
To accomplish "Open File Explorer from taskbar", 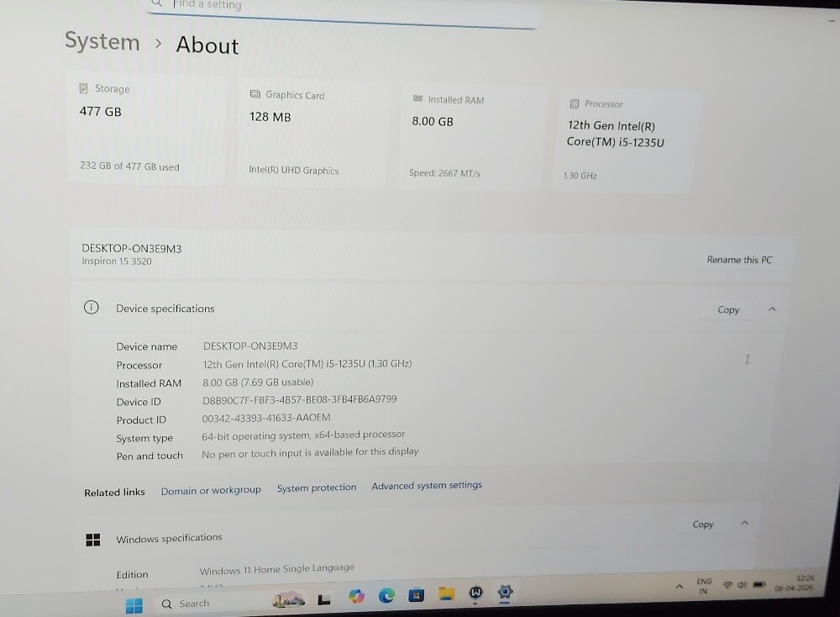I will [446, 593].
